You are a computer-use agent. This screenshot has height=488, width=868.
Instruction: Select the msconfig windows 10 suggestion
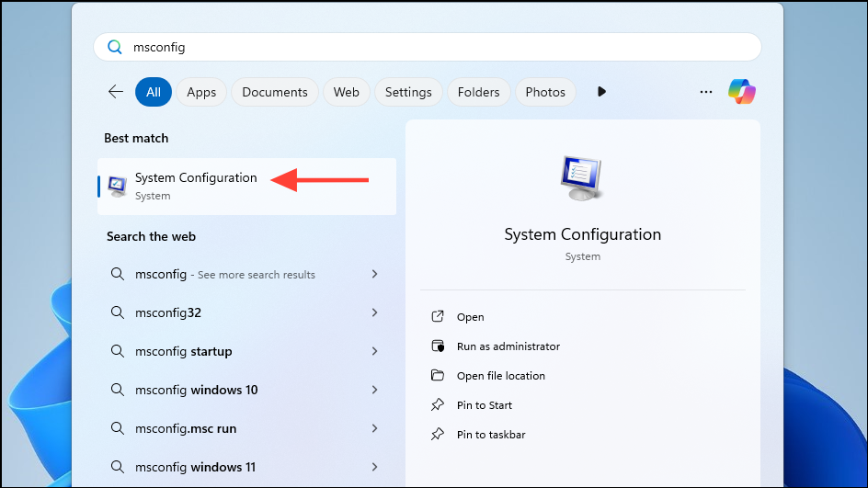tap(247, 390)
